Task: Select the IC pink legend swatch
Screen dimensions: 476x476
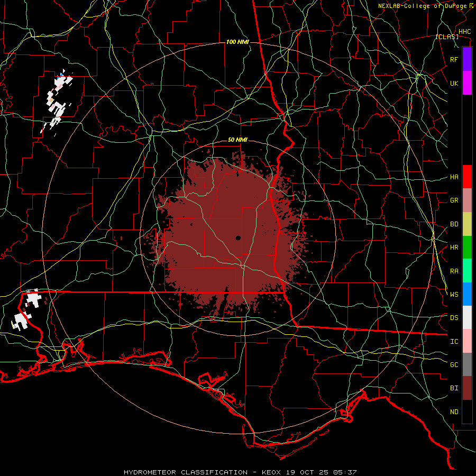Action: [467, 341]
